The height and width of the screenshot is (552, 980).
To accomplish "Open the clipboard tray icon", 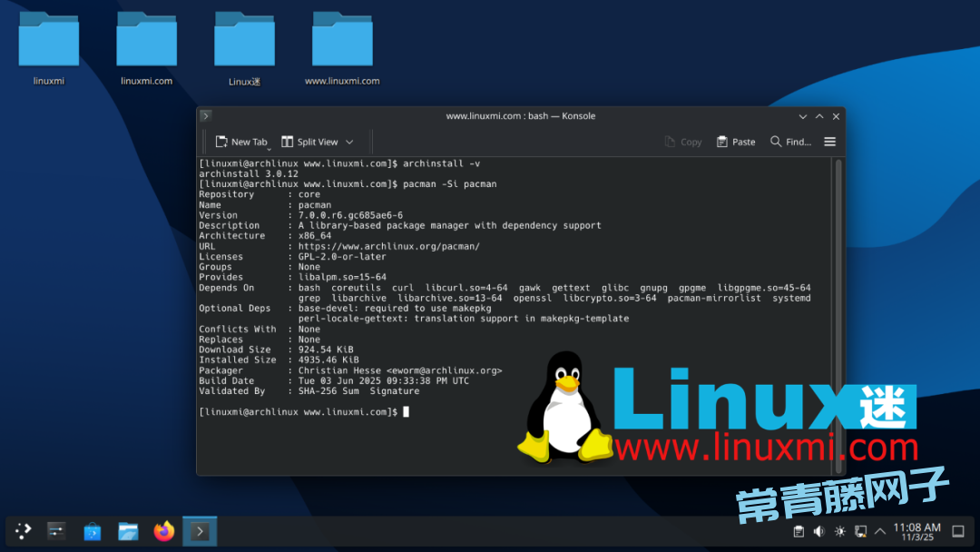I will pyautogui.click(x=799, y=531).
